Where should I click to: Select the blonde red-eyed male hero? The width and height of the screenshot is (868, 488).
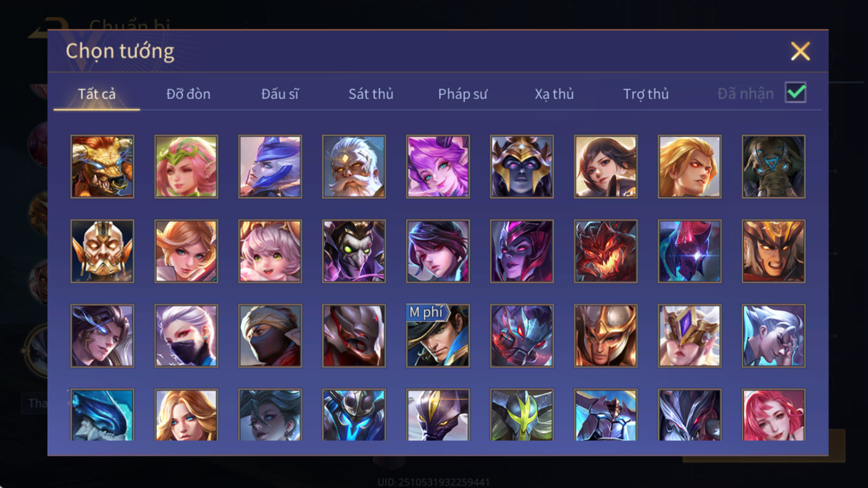690,166
